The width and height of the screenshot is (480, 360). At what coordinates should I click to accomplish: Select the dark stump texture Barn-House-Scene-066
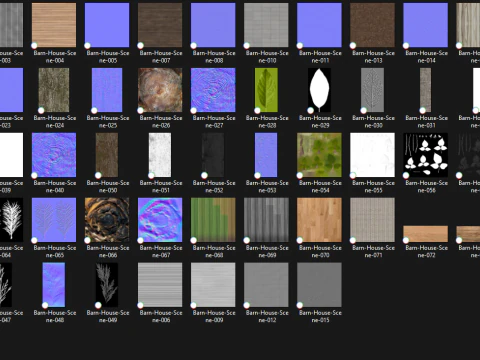(x=107, y=220)
